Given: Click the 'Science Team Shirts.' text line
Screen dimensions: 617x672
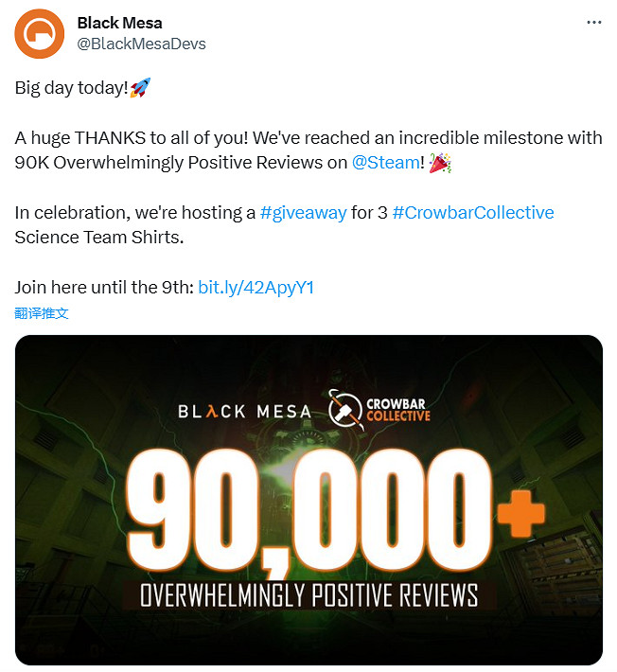Looking at the screenshot, I should pyautogui.click(x=99, y=237).
